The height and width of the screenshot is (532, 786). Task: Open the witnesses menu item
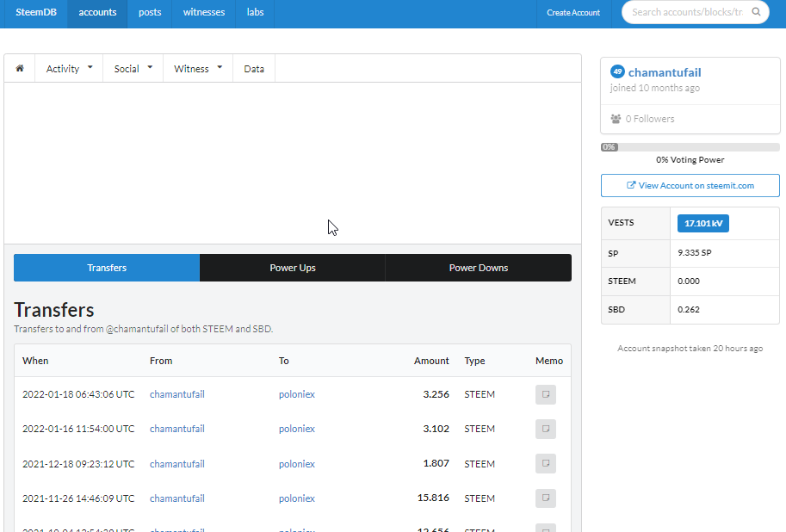tap(204, 13)
